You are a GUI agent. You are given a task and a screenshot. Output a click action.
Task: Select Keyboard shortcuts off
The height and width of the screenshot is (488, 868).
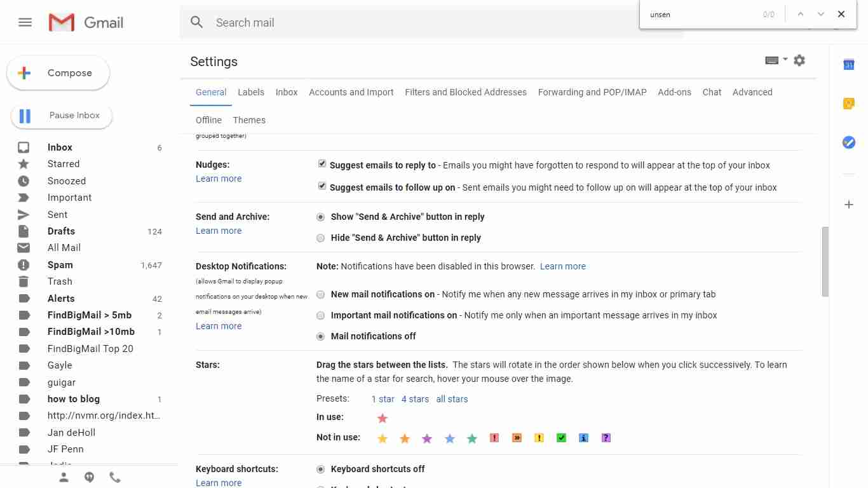click(321, 469)
